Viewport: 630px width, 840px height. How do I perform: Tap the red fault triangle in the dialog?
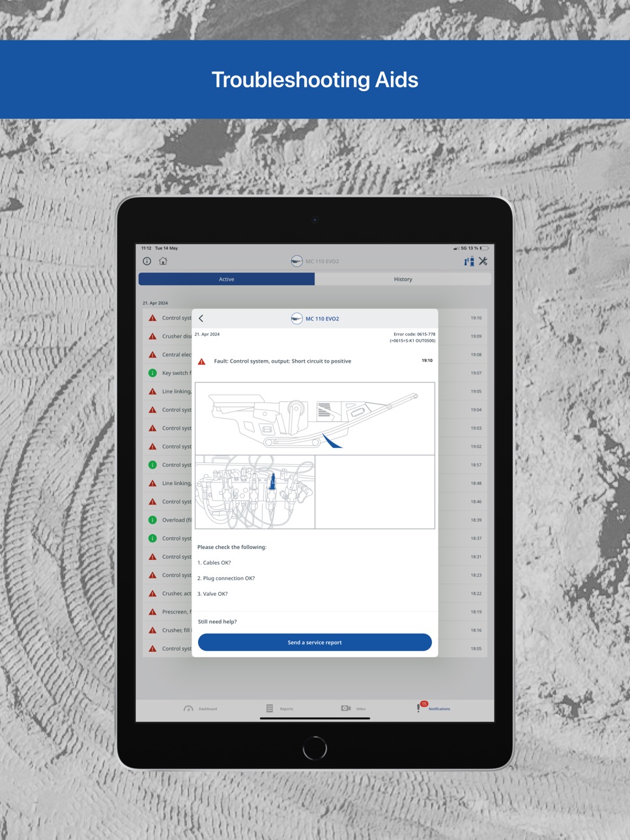coord(202,361)
